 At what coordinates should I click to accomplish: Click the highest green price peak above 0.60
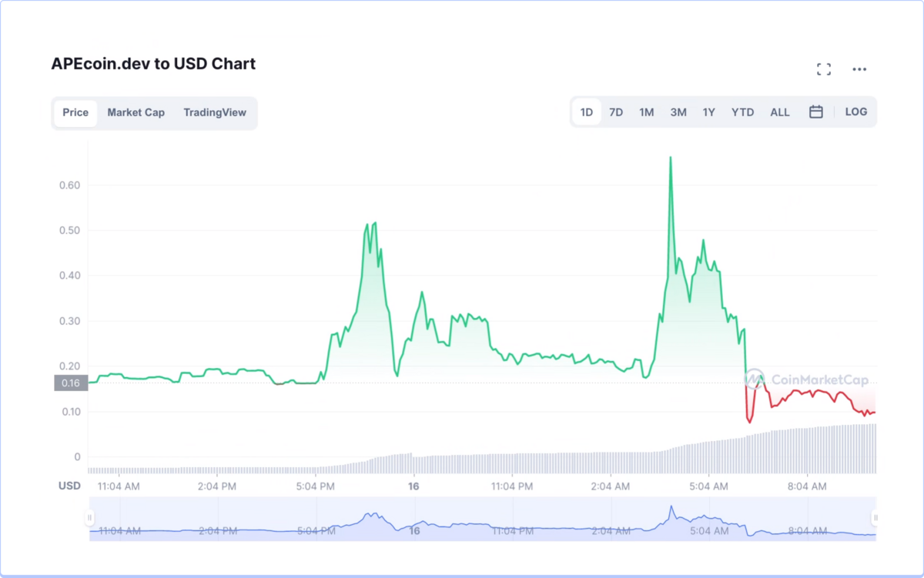(x=671, y=159)
